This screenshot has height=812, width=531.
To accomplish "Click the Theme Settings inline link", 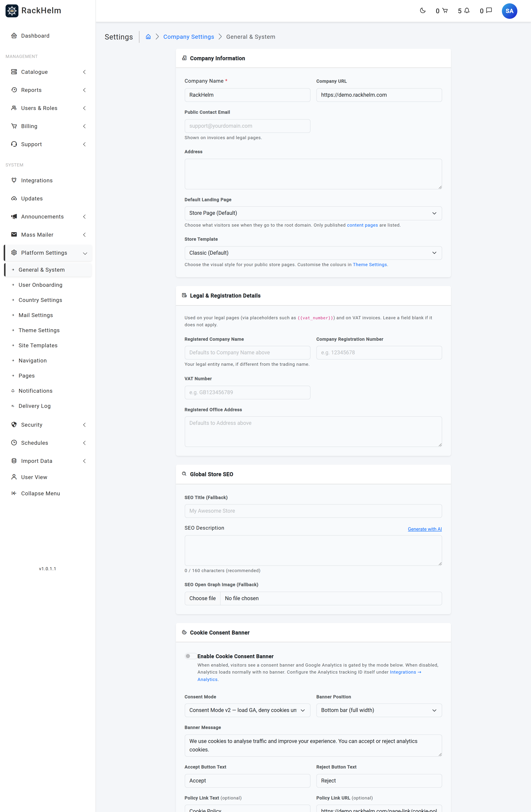I will click(370, 265).
